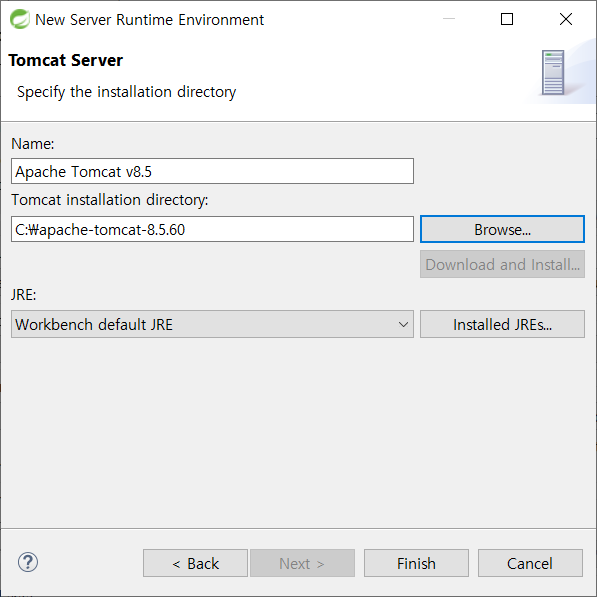This screenshot has height=597, width=597.
Task: Open the Workbench default JRE dropdown
Action: 212,324
